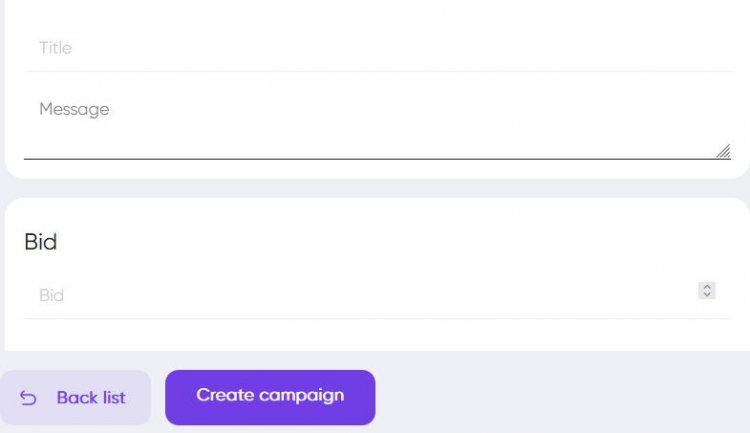Image resolution: width=750 pixels, height=433 pixels.
Task: Click the Bid placeholder text in field
Action: point(51,295)
